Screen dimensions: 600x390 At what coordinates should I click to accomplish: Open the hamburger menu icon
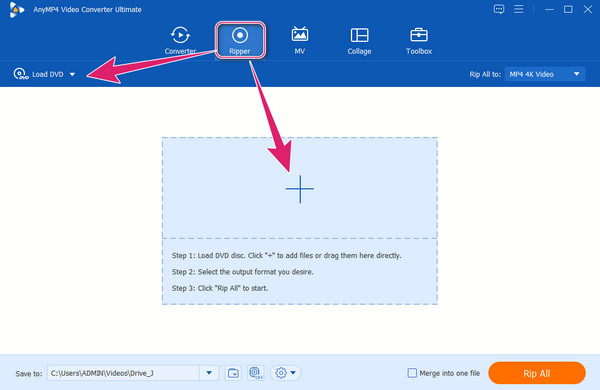tap(518, 9)
